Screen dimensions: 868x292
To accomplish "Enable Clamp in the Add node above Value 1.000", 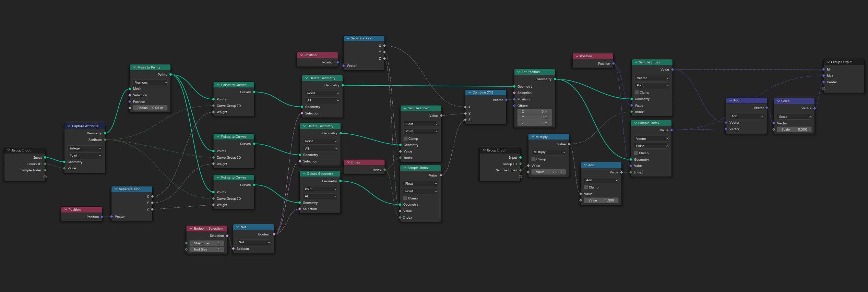I will coord(586,187).
